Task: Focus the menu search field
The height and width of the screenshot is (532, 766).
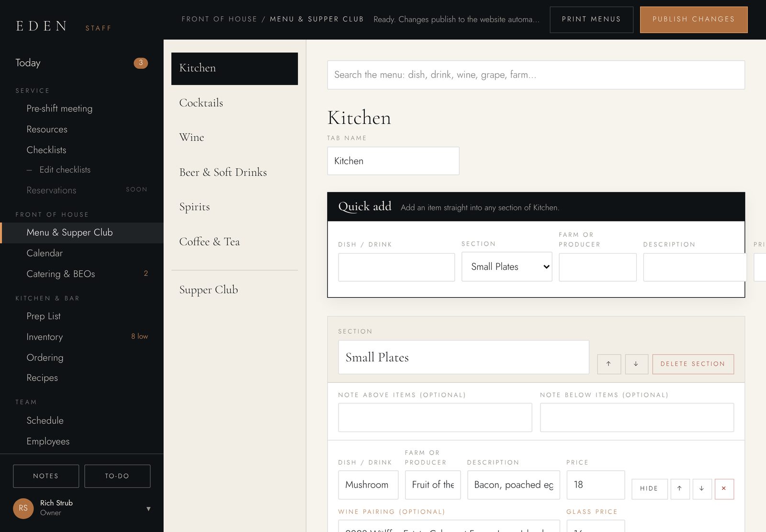Action: [536, 75]
